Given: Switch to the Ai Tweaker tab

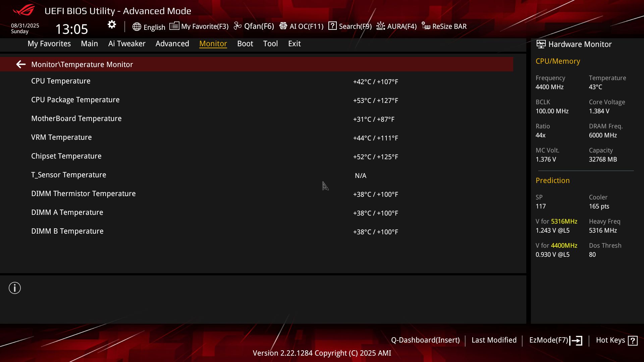Looking at the screenshot, I should tap(127, 44).
